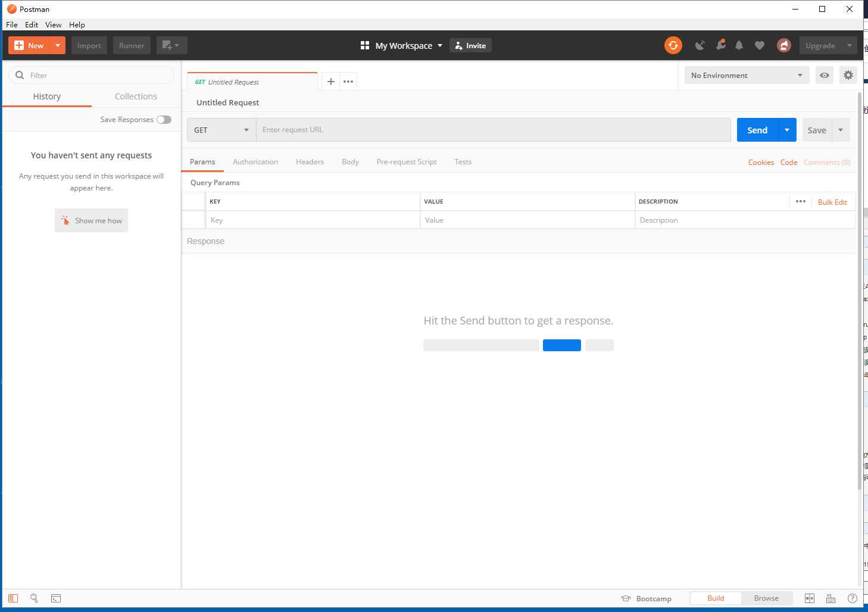Screen dimensions: 868x612
Task: Open the Upgrade dropdown arrow
Action: pyautogui.click(x=850, y=45)
